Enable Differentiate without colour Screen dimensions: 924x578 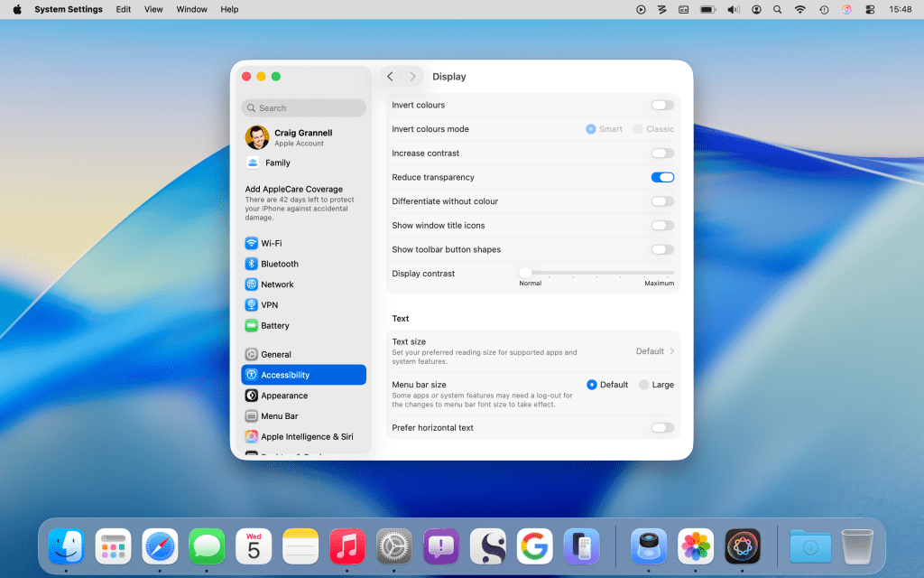tap(662, 201)
